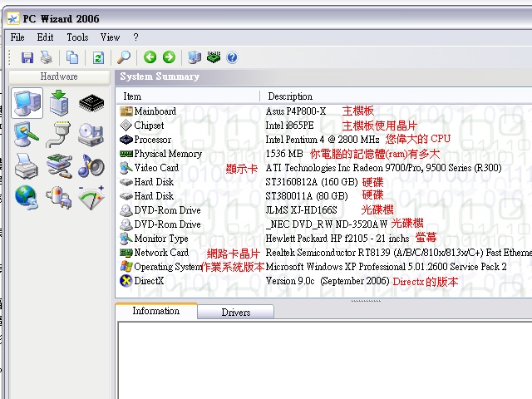Select Processor black chip icon in Hardware panel
The image size is (532, 399).
click(x=91, y=103)
